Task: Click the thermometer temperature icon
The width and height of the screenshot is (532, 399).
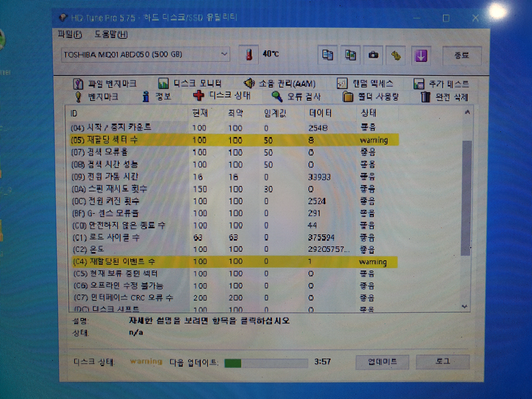Action: 249,54
